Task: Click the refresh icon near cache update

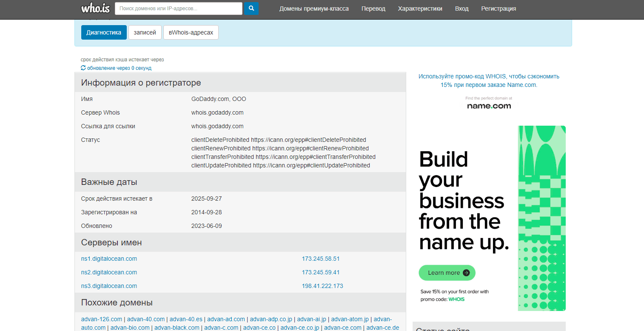Action: (x=83, y=68)
